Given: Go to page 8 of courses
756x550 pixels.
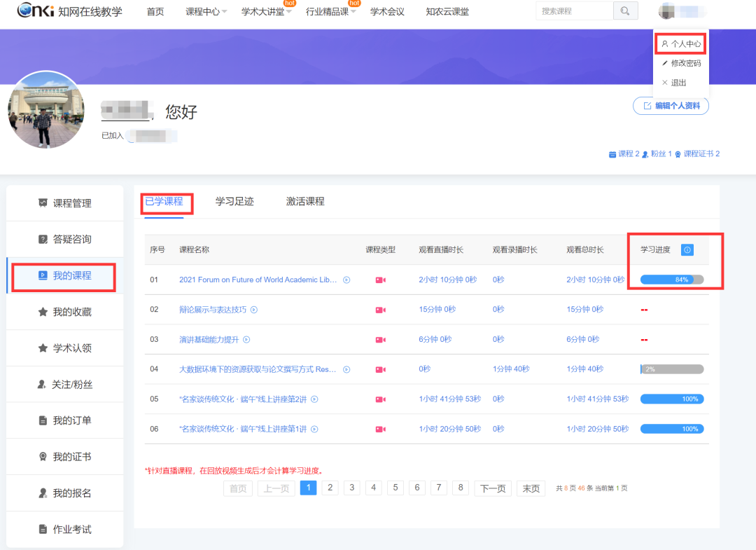Looking at the screenshot, I should [461, 488].
